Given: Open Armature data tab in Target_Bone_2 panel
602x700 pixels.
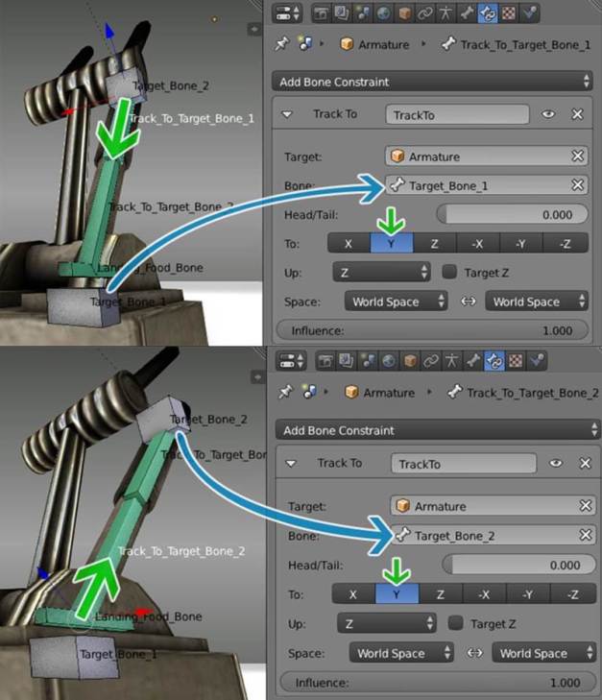Looking at the screenshot, I should coord(451,361).
